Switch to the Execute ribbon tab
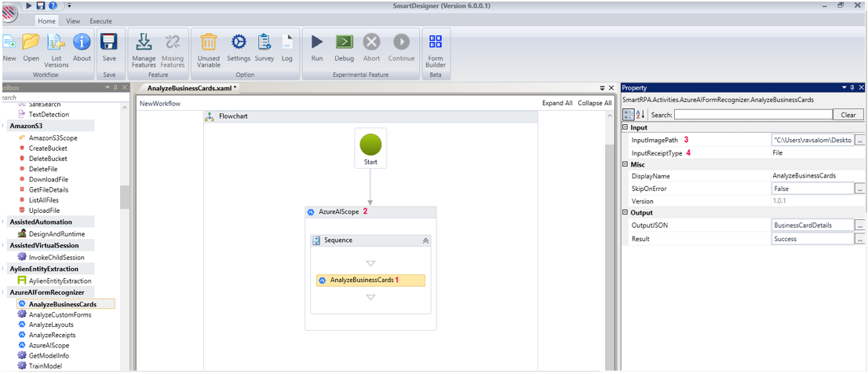The image size is (868, 374). coord(100,21)
